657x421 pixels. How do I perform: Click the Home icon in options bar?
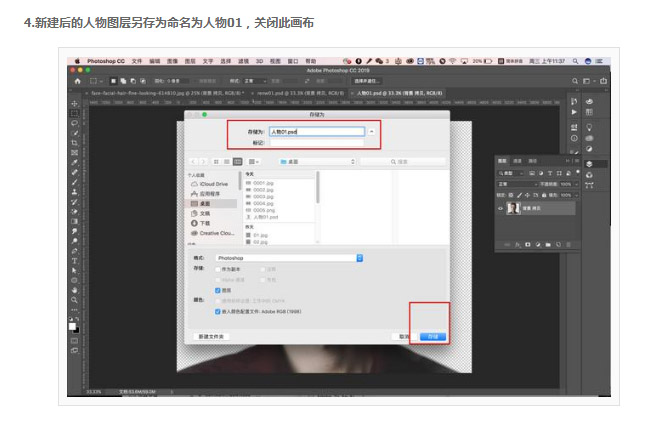point(78,81)
